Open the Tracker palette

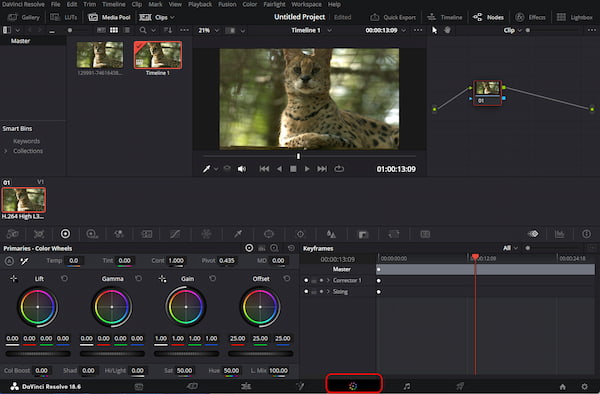[300, 234]
